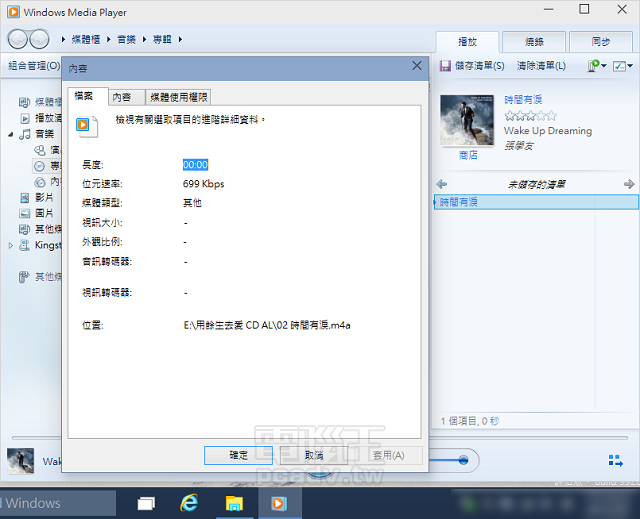The image size is (640, 519).
Task: Adjust the volume slider knob
Action: (x=463, y=460)
